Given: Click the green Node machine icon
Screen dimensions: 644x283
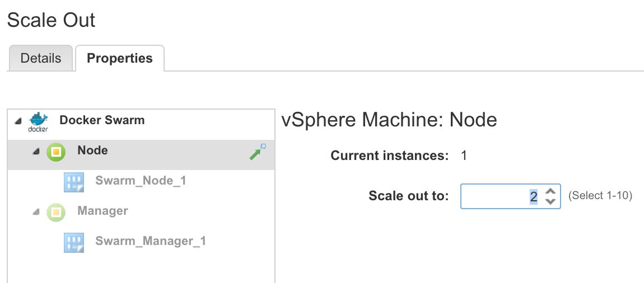Looking at the screenshot, I should (x=56, y=152).
